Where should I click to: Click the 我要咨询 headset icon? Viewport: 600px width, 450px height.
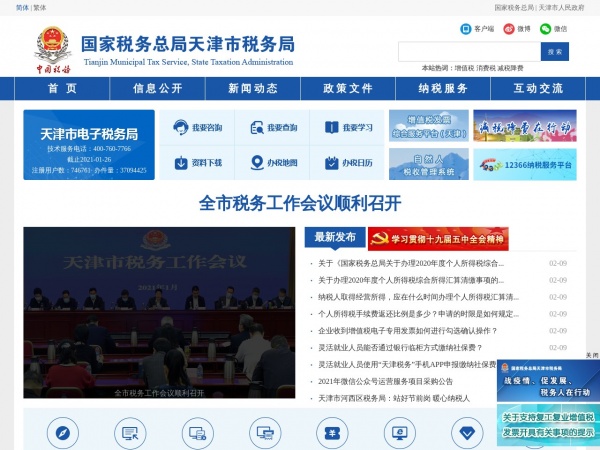point(181,127)
